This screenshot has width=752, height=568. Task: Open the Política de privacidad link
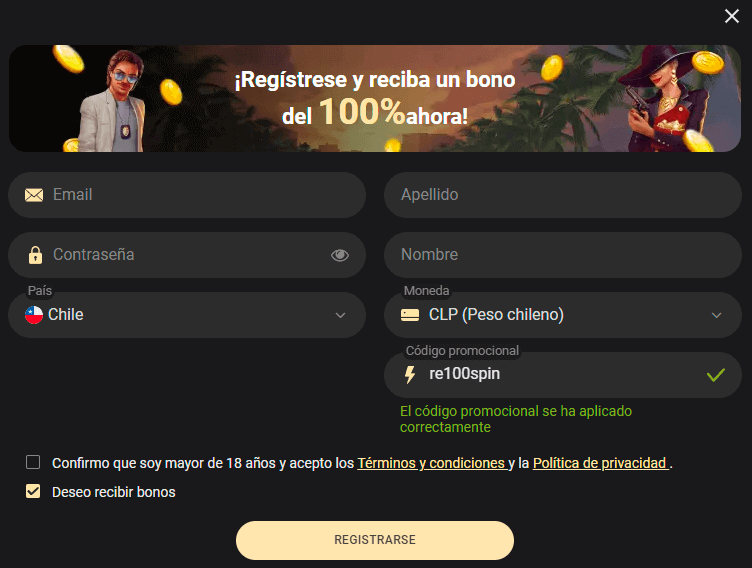(x=601, y=463)
